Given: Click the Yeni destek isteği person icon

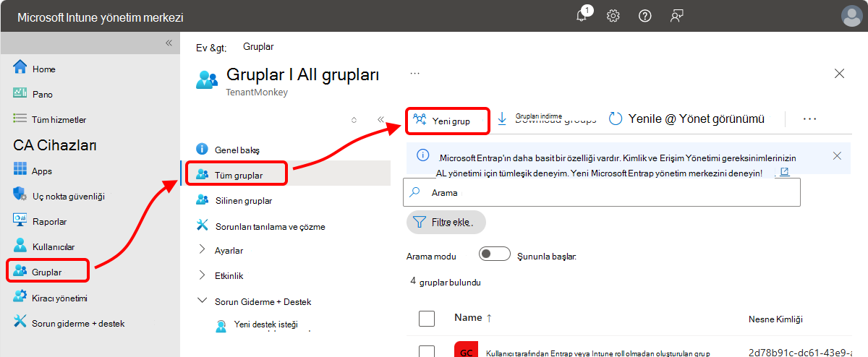Looking at the screenshot, I should pos(222,326).
